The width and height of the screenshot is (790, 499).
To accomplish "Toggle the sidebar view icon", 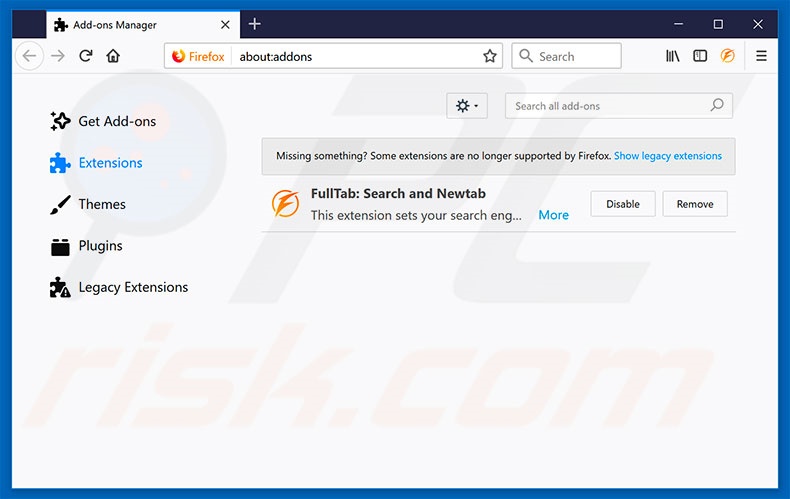I will [700, 56].
